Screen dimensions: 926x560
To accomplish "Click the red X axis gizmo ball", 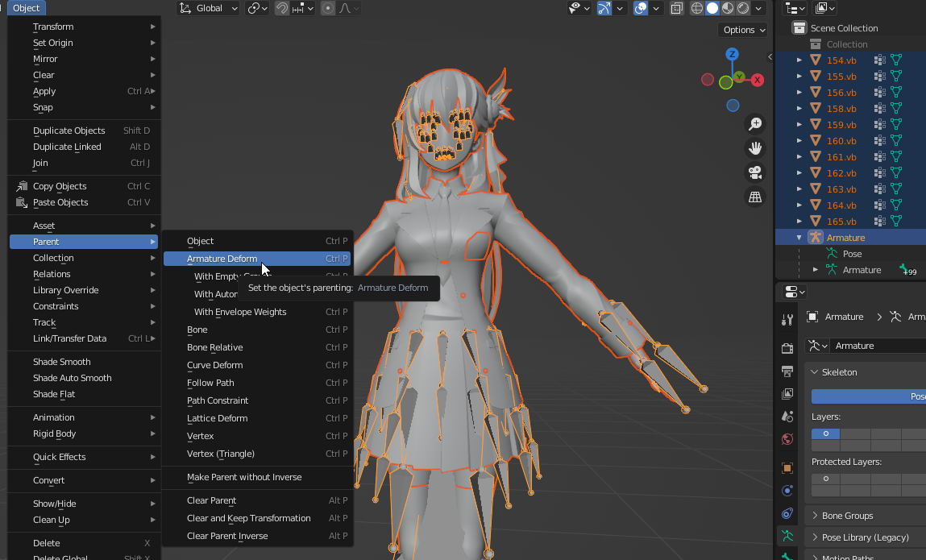I will click(758, 80).
